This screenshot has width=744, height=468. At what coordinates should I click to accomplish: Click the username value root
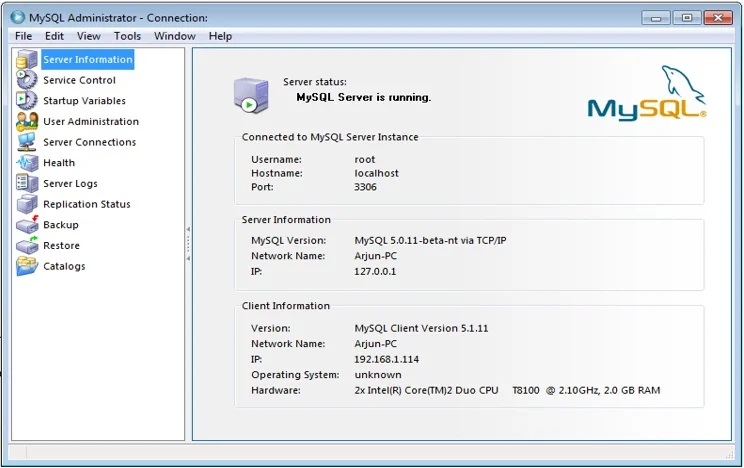point(364,159)
